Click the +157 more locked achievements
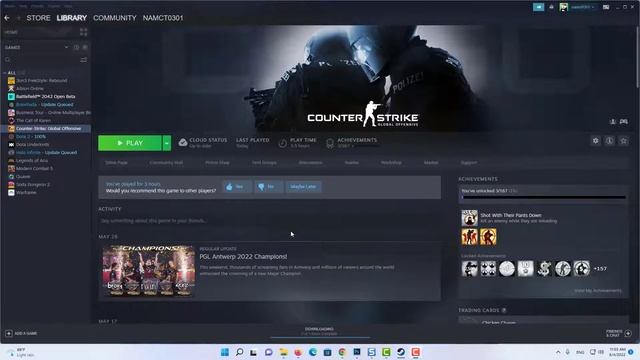This screenshot has width=640, height=360. click(x=600, y=269)
